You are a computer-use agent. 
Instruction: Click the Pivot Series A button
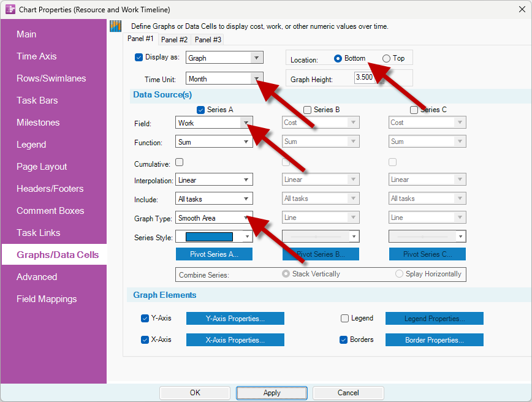pyautogui.click(x=214, y=254)
